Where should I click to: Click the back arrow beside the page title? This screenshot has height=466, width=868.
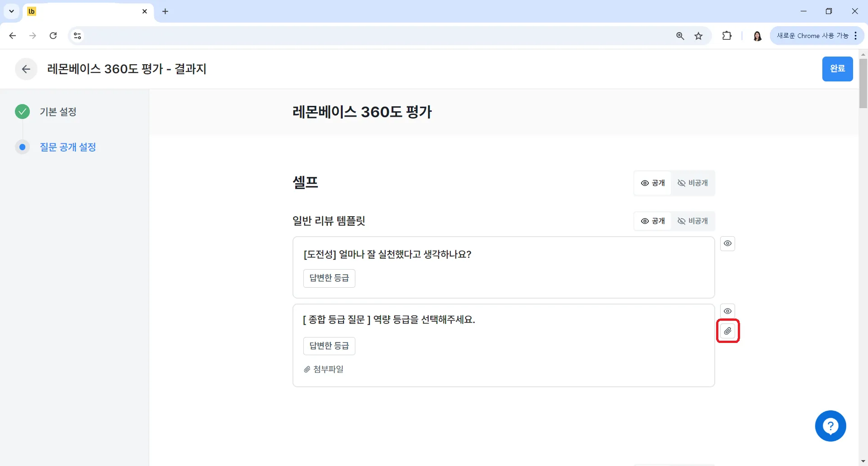[x=26, y=69]
